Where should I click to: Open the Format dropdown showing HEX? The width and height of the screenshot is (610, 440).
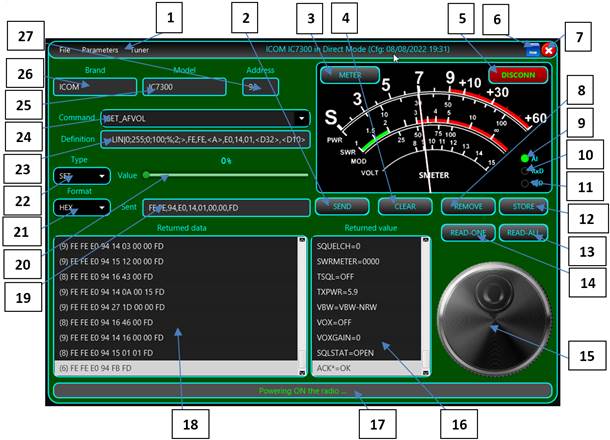click(x=83, y=208)
